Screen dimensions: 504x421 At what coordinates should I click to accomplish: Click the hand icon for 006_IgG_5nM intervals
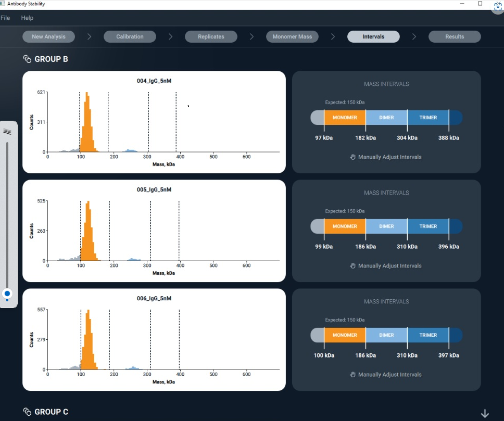click(x=352, y=374)
